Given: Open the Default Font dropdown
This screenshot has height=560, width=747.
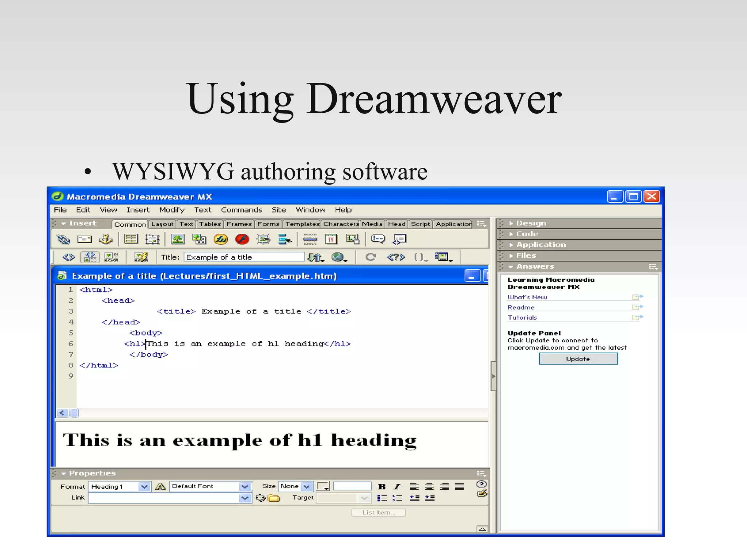Looking at the screenshot, I should coord(210,486).
